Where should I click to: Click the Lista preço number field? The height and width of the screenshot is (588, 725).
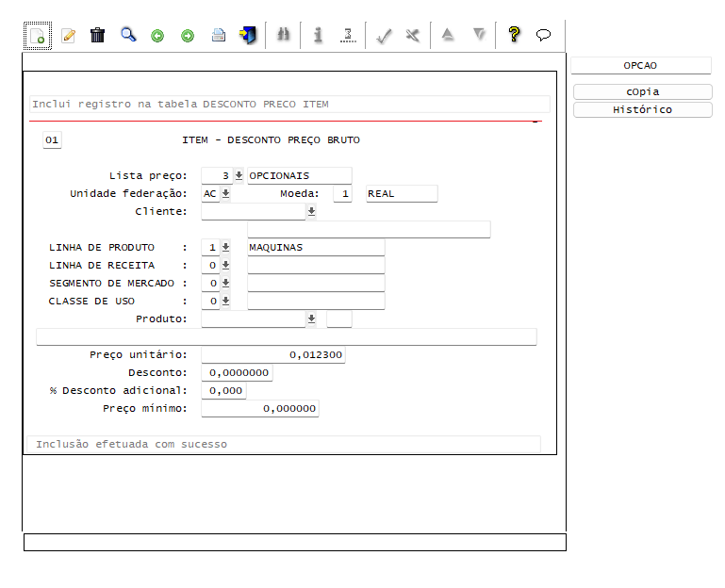(217, 175)
